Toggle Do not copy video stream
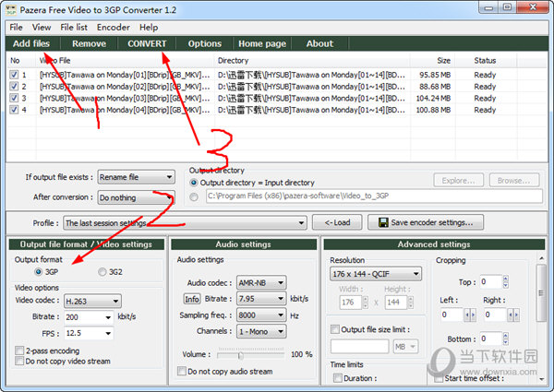 pos(19,361)
